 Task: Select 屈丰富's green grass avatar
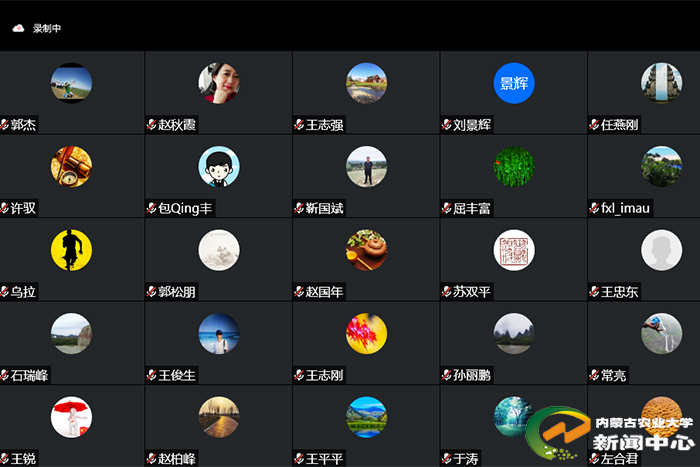coord(514,167)
